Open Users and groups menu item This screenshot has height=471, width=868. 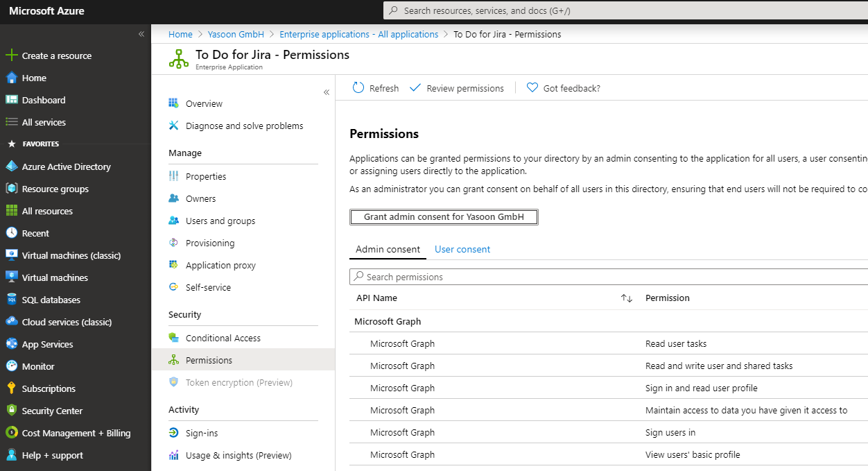pos(220,221)
